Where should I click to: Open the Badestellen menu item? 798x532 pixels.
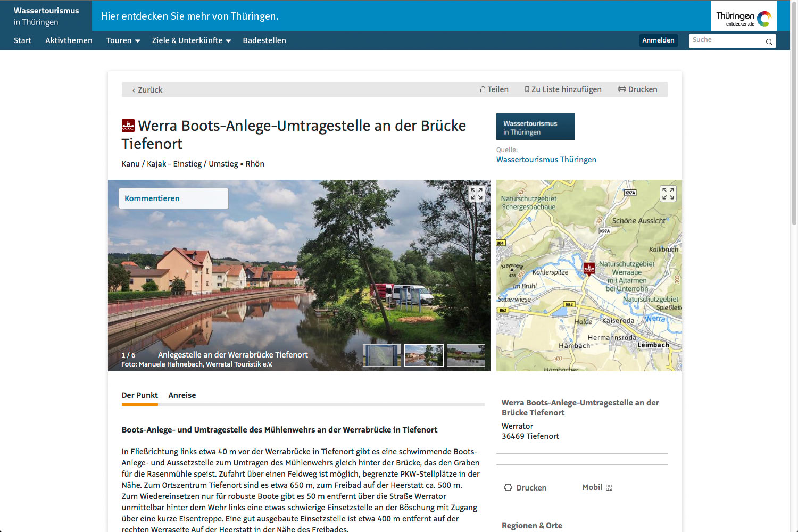click(264, 40)
